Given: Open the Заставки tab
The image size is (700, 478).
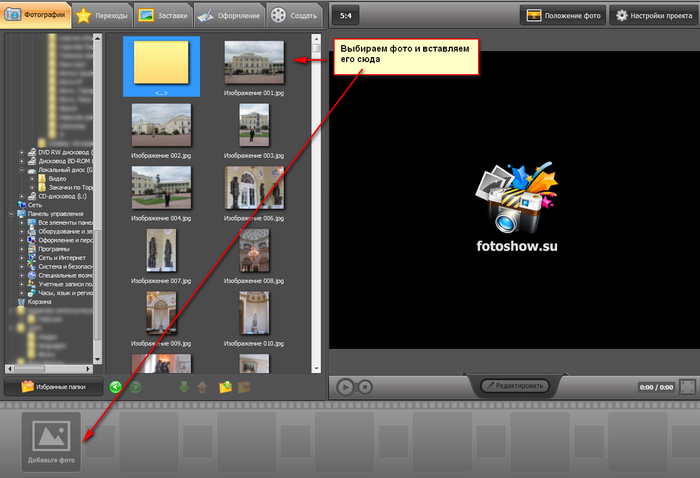Looking at the screenshot, I should pos(163,16).
